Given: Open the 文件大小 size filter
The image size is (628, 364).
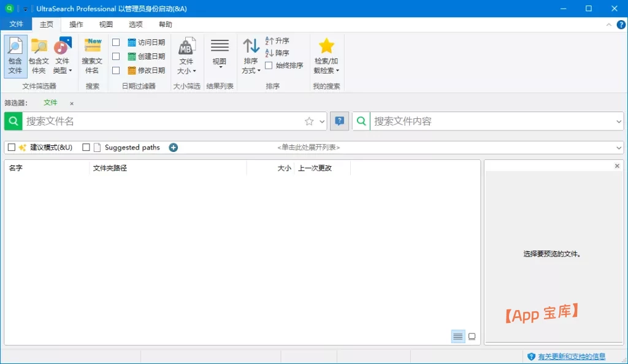Looking at the screenshot, I should click(187, 54).
